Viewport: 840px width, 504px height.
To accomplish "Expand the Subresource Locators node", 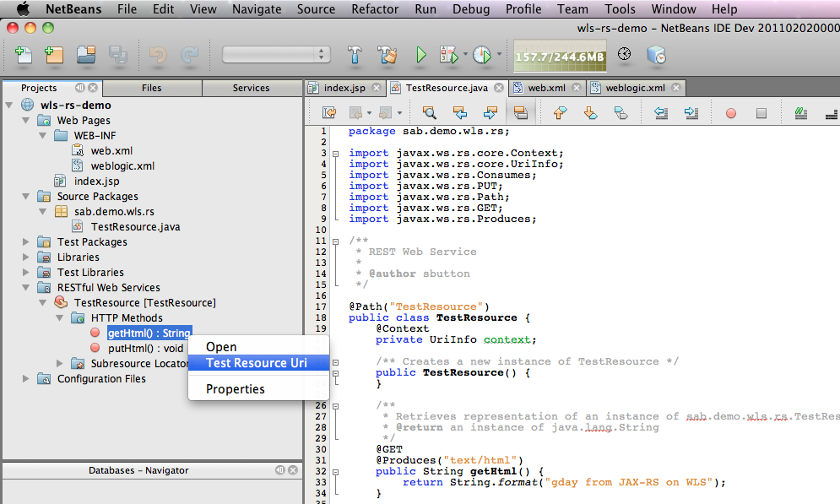I will pos(59,363).
